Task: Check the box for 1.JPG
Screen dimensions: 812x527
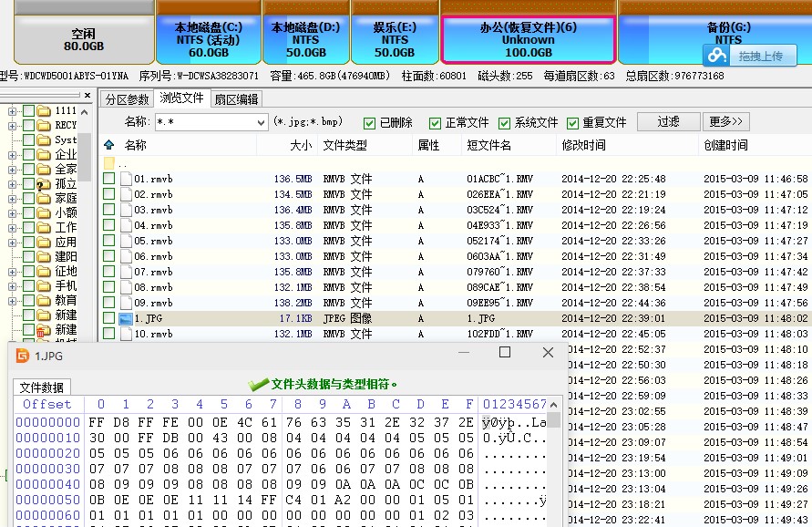Action: (x=108, y=318)
